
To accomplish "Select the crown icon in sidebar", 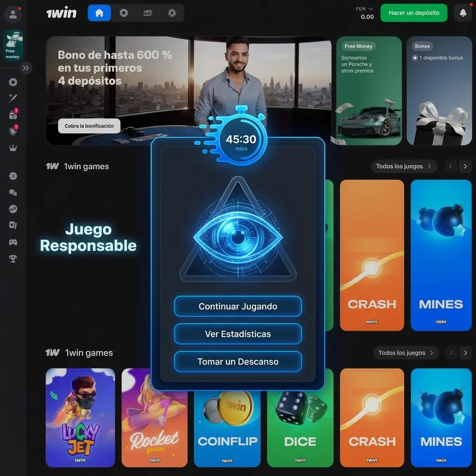I will [13, 148].
